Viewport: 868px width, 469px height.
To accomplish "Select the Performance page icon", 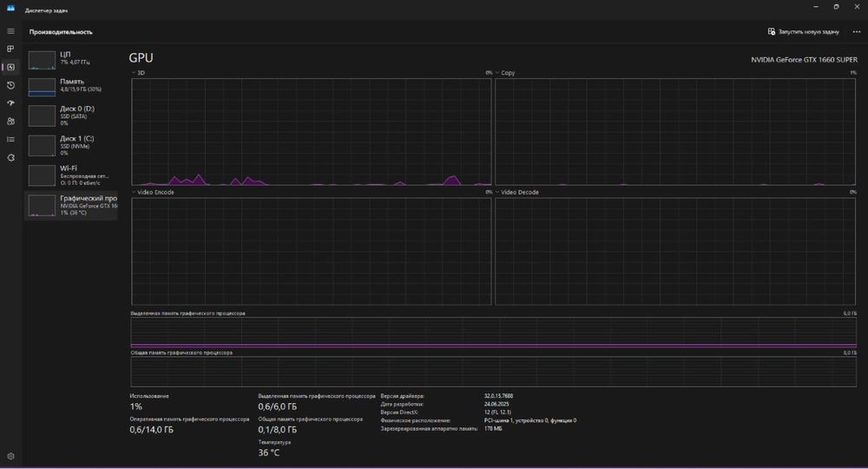I will 10,67.
